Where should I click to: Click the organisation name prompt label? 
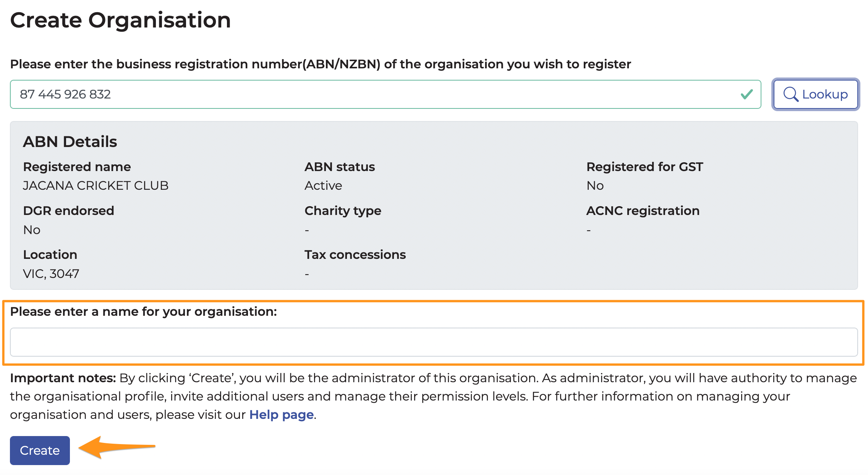pos(143,312)
